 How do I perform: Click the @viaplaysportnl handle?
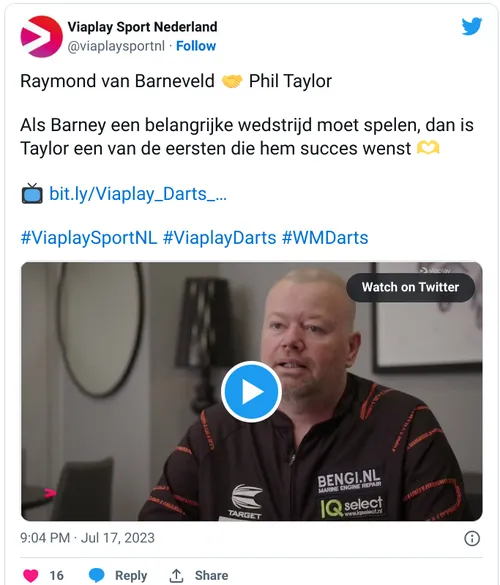click(116, 46)
